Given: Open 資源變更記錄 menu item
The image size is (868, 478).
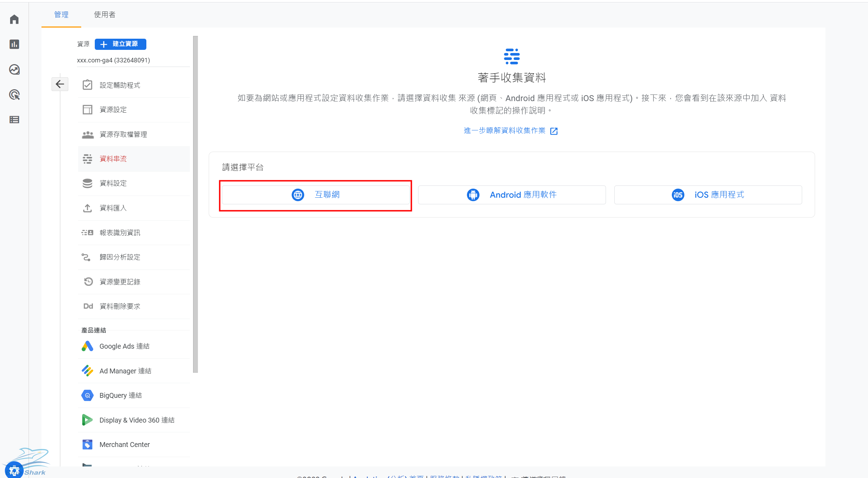Looking at the screenshot, I should pos(134,281).
